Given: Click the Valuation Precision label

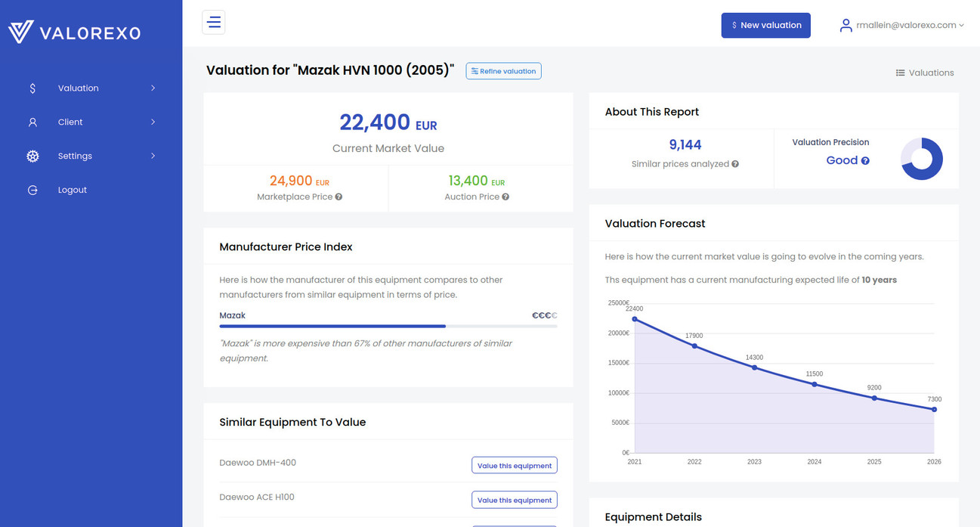Looking at the screenshot, I should (830, 142).
